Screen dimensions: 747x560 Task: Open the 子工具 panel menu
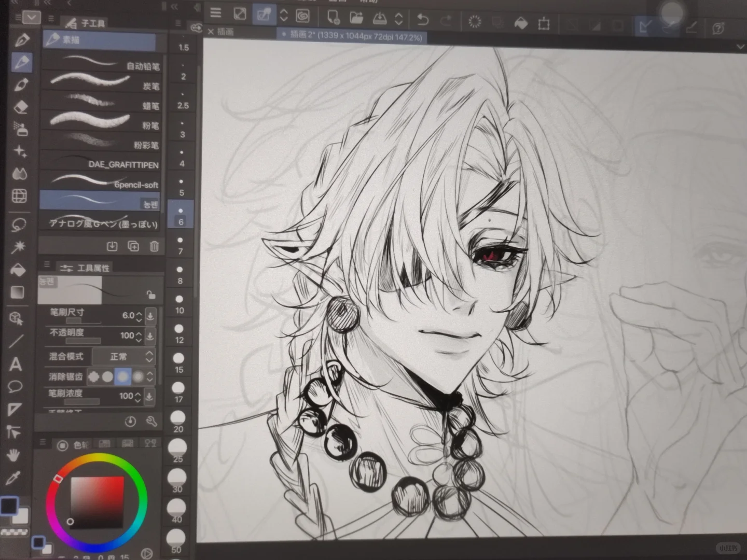pos(51,19)
